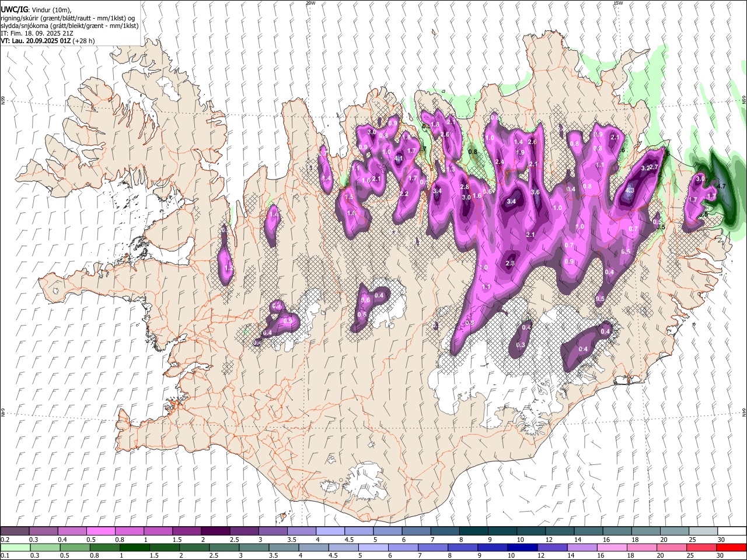
Task: Click the 4.1 precipitation value on the map
Action: [399, 158]
